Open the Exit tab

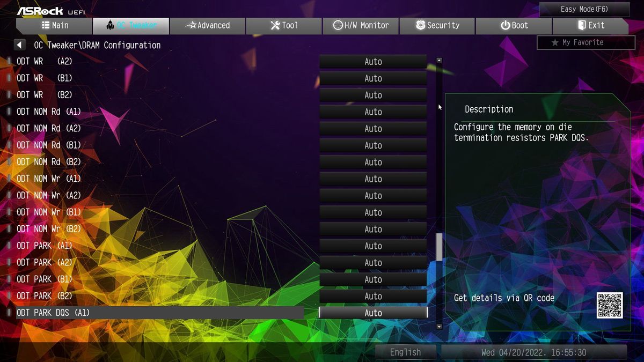pos(590,25)
